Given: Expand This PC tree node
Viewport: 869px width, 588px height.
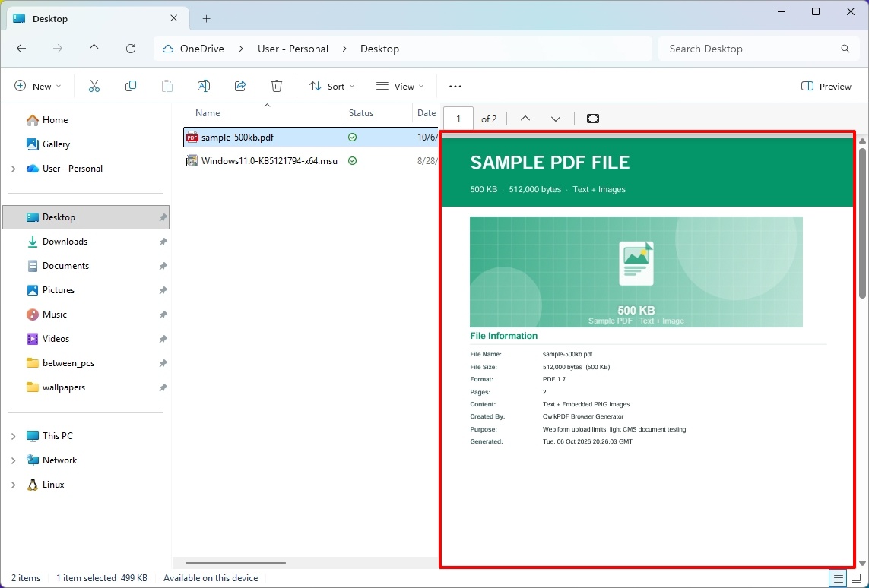Looking at the screenshot, I should 13,436.
